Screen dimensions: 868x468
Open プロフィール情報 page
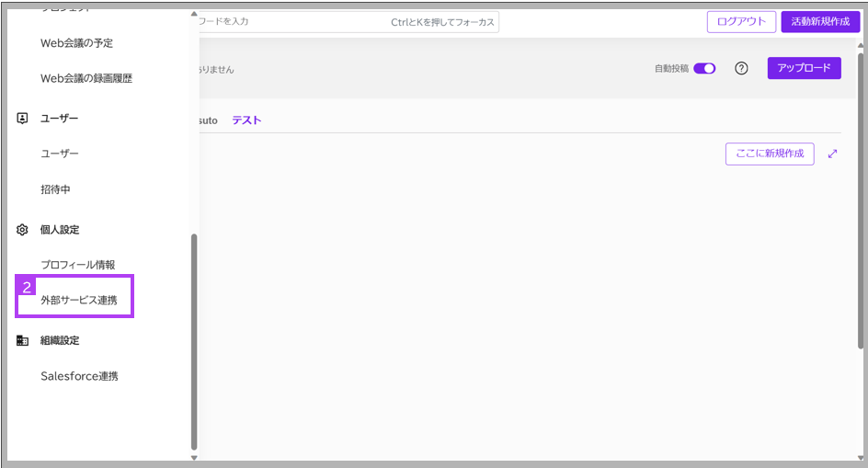pyautogui.click(x=78, y=265)
